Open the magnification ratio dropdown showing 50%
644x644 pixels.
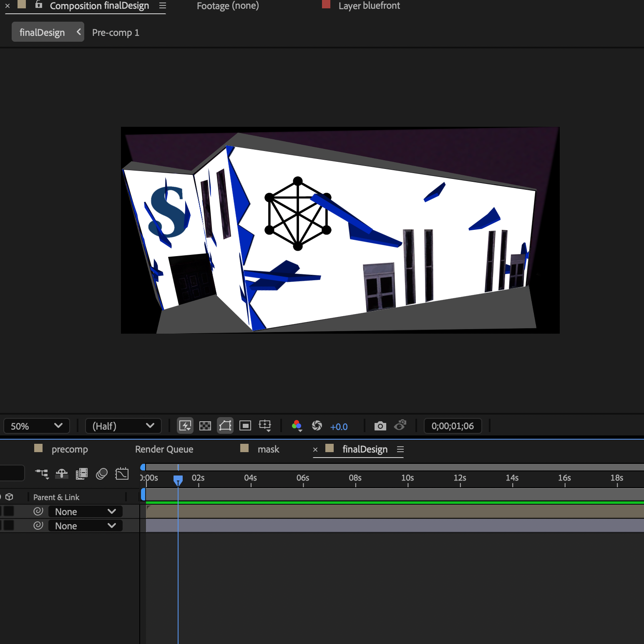tap(37, 426)
